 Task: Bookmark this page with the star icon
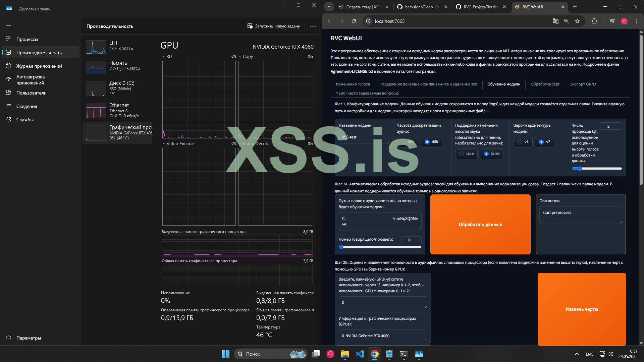(x=577, y=21)
